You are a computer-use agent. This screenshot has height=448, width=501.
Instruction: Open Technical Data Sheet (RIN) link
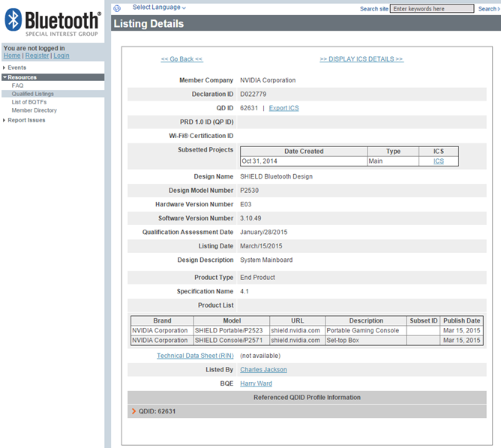[x=195, y=356]
